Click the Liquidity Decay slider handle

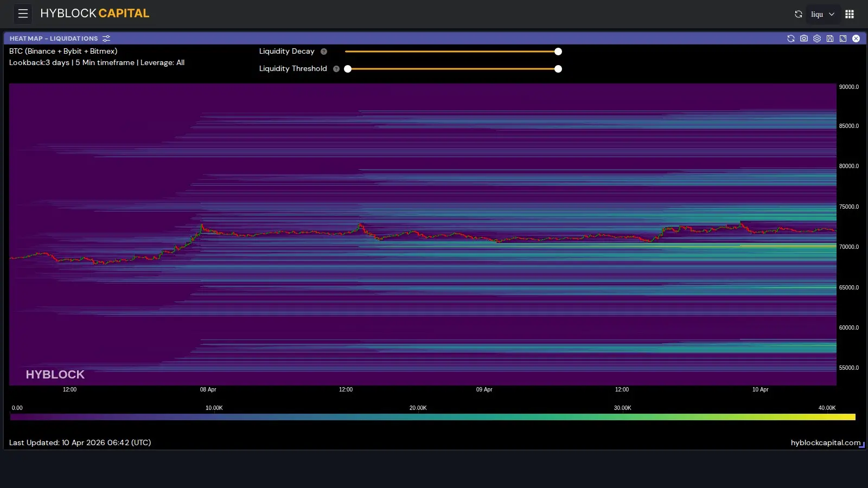pos(558,52)
